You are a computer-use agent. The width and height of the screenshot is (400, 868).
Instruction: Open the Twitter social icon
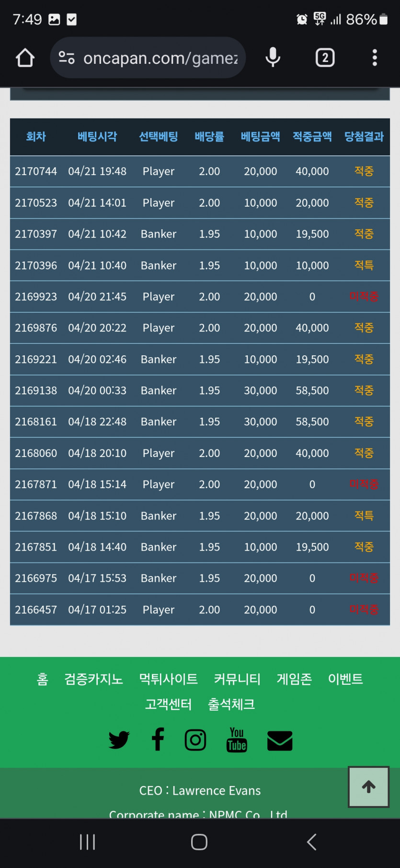pyautogui.click(x=119, y=739)
